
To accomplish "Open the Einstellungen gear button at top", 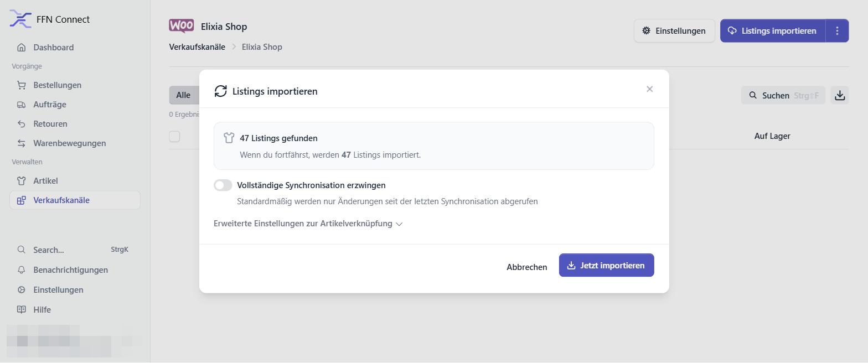I will pyautogui.click(x=674, y=30).
